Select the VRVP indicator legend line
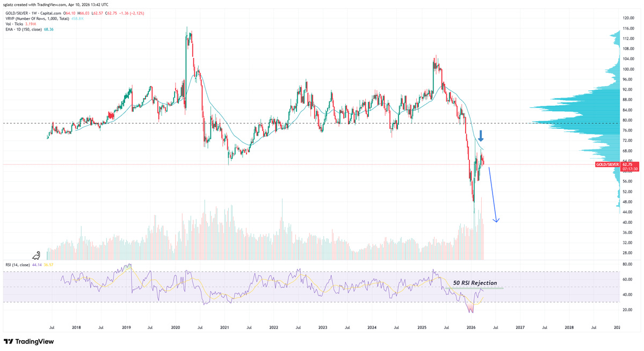This screenshot has height=351, width=644. click(x=38, y=18)
